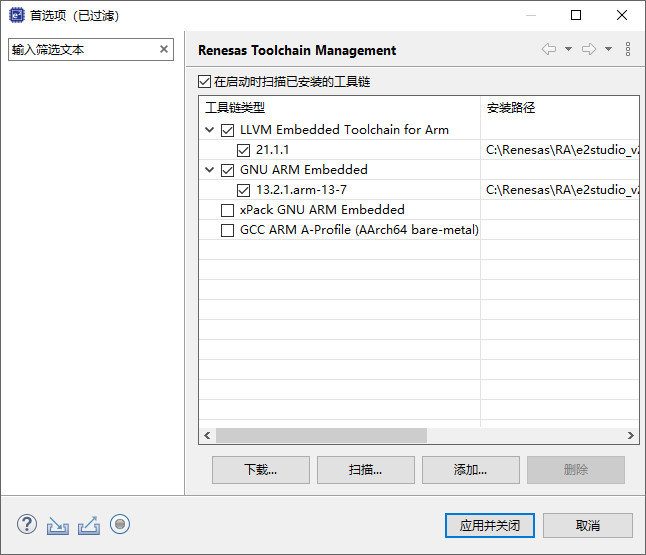Image resolution: width=646 pixels, height=555 pixels.
Task: Open the forward history dropdown arrow
Action: pyautogui.click(x=609, y=49)
